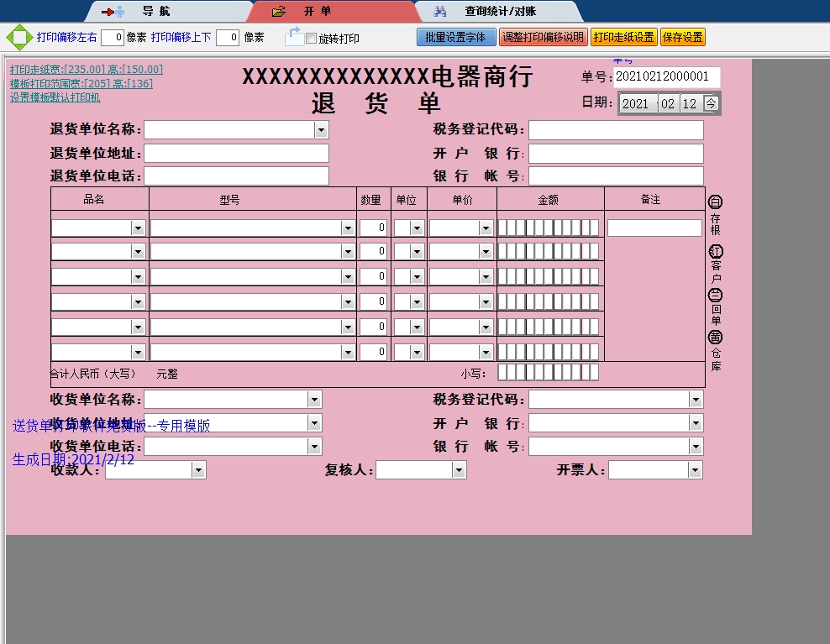The width and height of the screenshot is (830, 644).
Task: Open the 退货单位名称 dropdown
Action: pos(321,129)
